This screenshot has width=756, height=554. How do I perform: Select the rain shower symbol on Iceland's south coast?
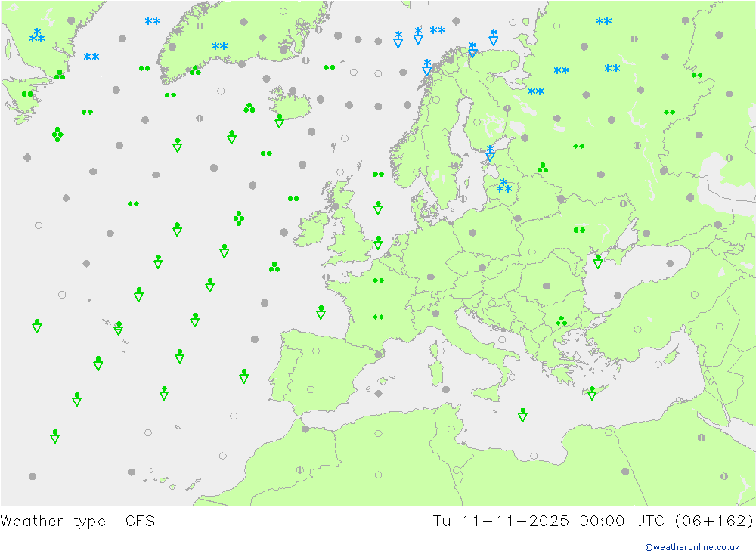tap(279, 121)
